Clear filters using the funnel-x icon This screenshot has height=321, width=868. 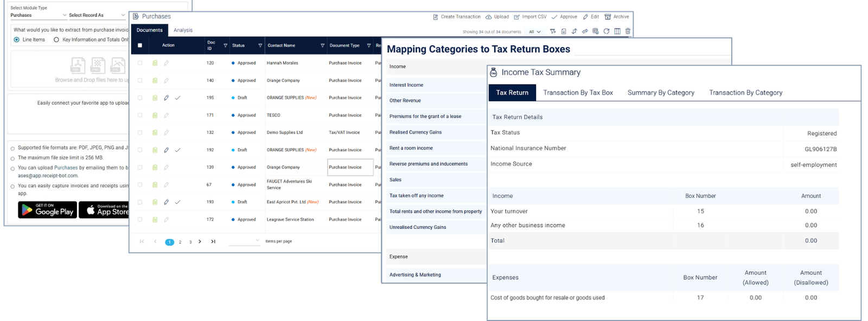[x=553, y=31]
